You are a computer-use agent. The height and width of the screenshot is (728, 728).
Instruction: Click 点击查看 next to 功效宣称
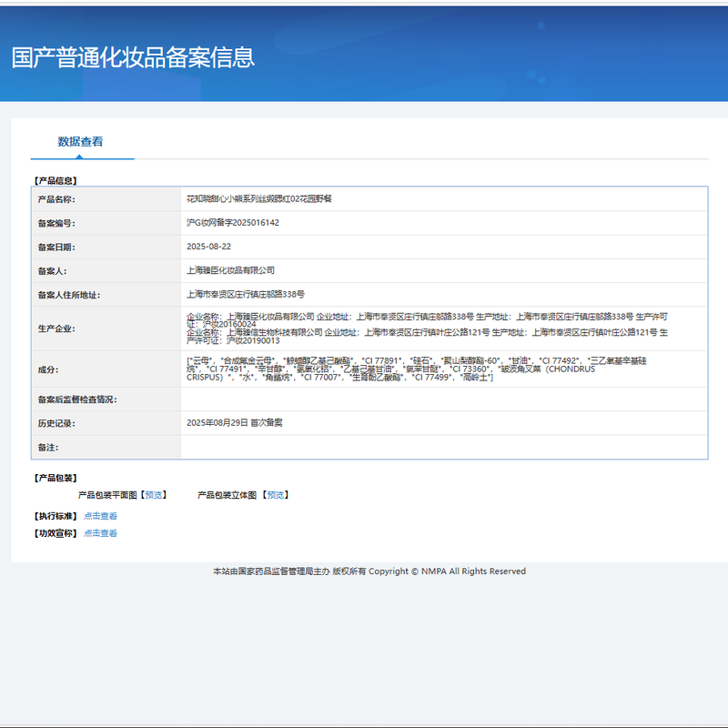tap(100, 533)
